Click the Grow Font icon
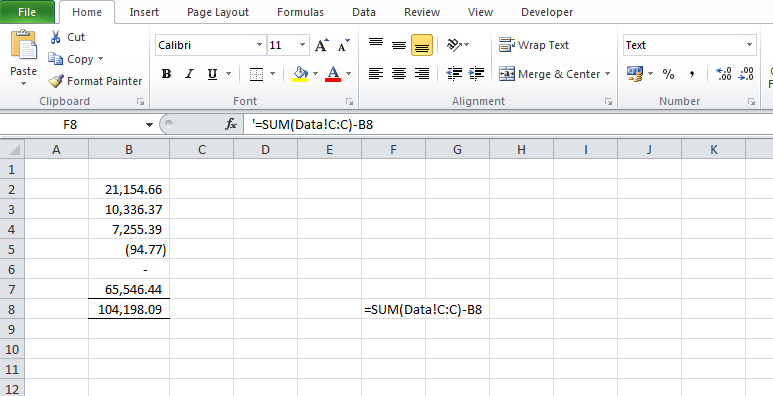 coord(321,45)
